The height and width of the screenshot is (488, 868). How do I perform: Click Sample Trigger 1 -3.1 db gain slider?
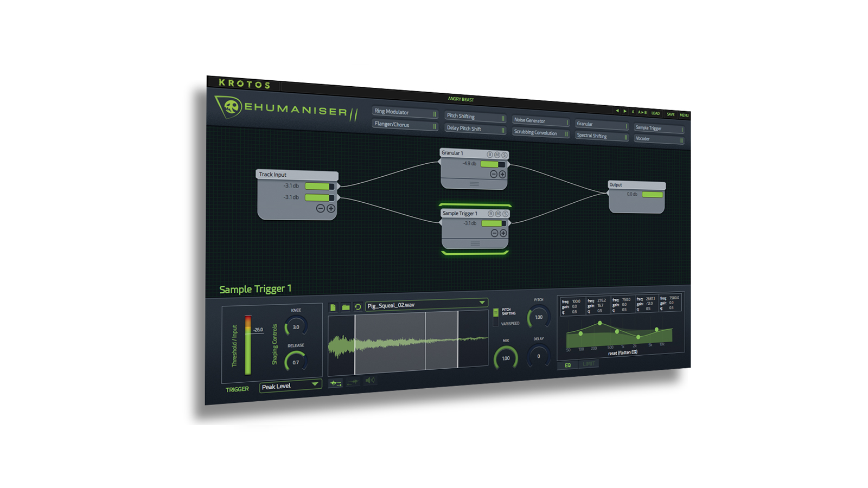(x=494, y=223)
